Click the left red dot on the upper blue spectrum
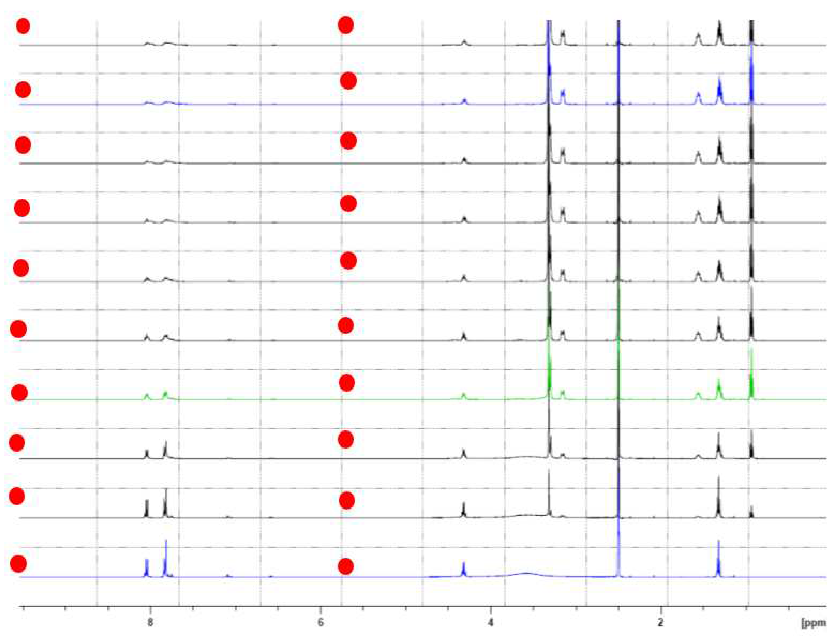 pyautogui.click(x=23, y=90)
